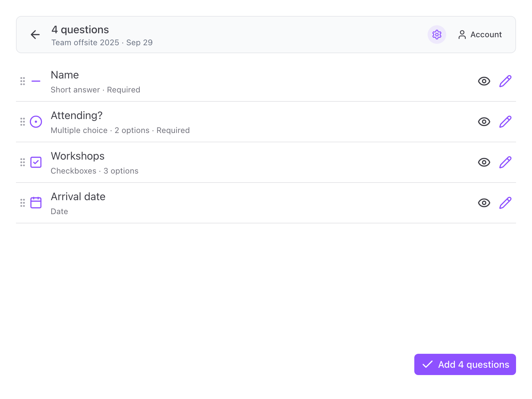This screenshot has width=532, height=399.
Task: Confirm with Add 4 questions button
Action: pos(465,364)
